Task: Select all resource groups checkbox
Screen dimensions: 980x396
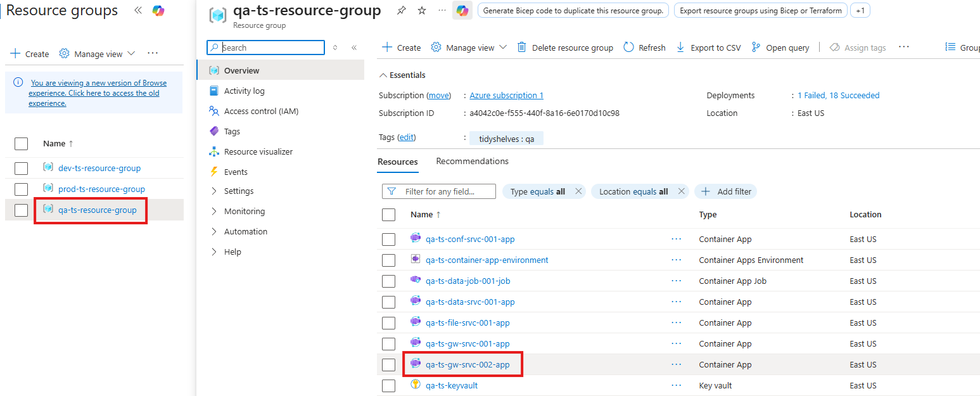Action: [21, 144]
